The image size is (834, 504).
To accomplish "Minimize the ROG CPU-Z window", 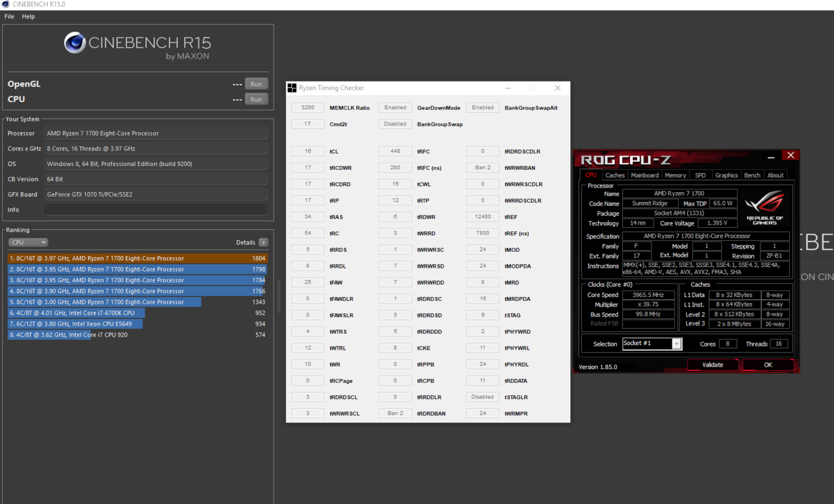I will tap(771, 156).
